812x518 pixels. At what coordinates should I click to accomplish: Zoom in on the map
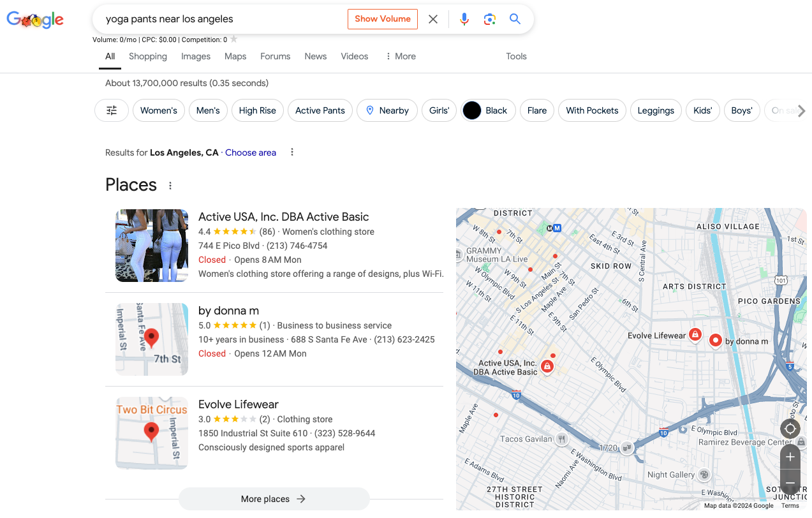(790, 457)
